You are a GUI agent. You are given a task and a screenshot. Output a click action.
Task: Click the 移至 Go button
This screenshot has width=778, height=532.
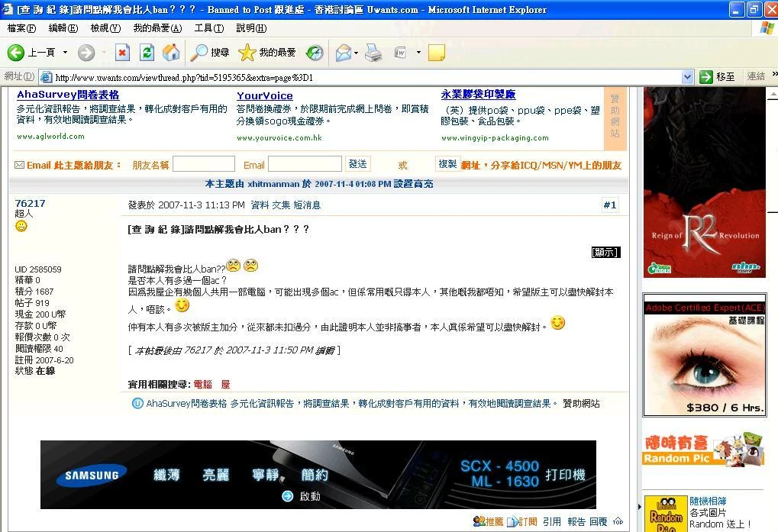pyautogui.click(x=717, y=77)
